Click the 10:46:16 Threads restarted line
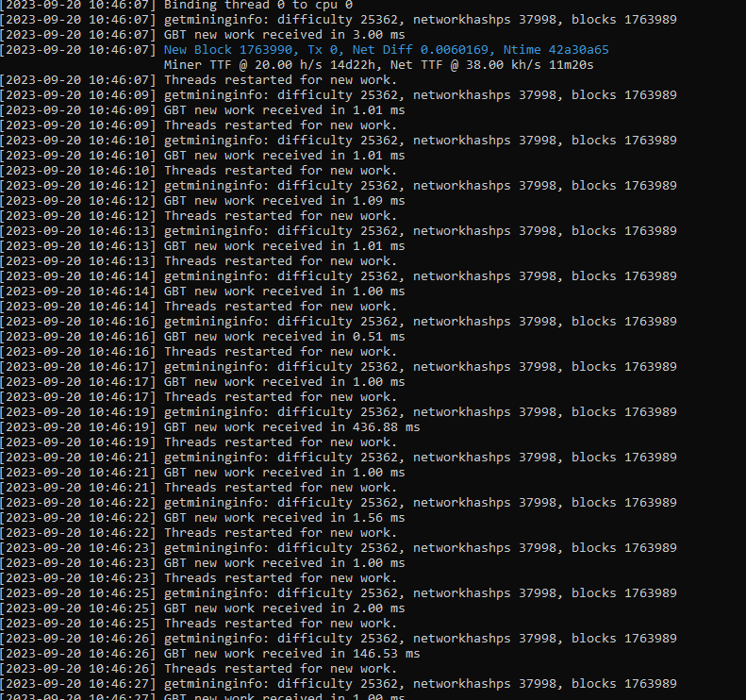The width and height of the screenshot is (746, 700). tap(198, 352)
